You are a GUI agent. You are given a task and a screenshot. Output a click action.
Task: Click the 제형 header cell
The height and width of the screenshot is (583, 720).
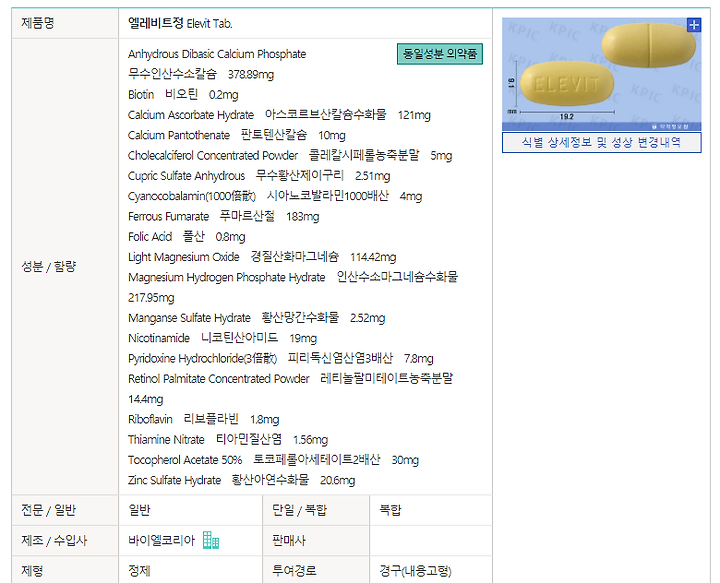[65, 570]
